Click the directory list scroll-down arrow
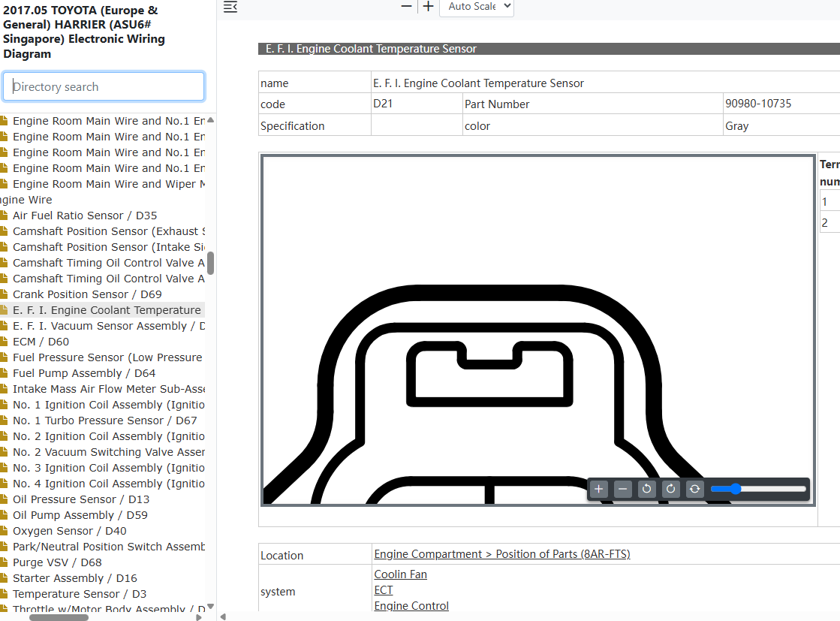The image size is (840, 621). (210, 606)
